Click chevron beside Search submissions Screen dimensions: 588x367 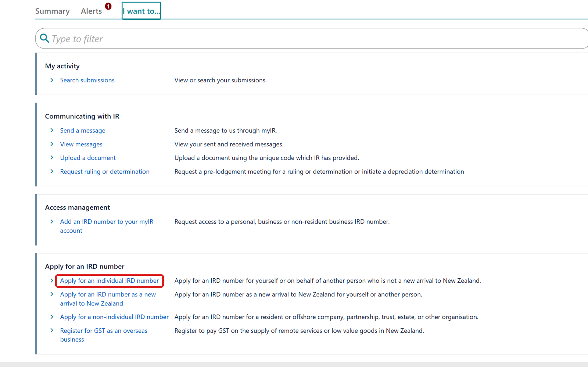tap(52, 80)
